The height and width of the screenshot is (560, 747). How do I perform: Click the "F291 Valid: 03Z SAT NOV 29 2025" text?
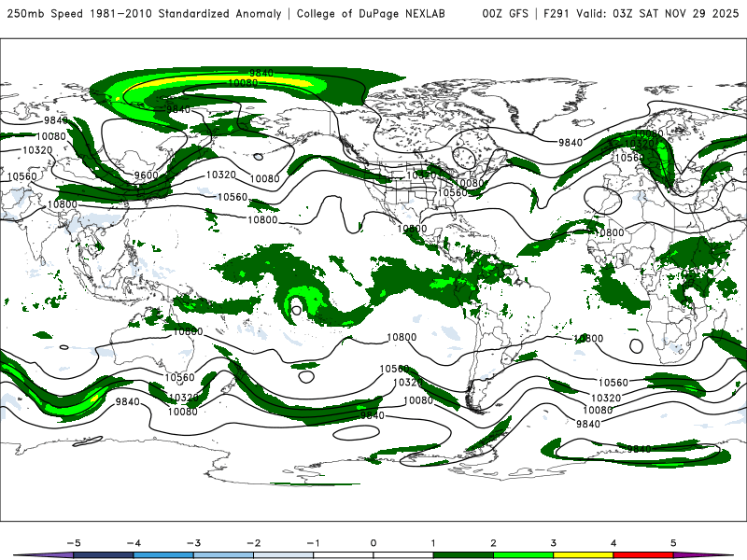641,14
